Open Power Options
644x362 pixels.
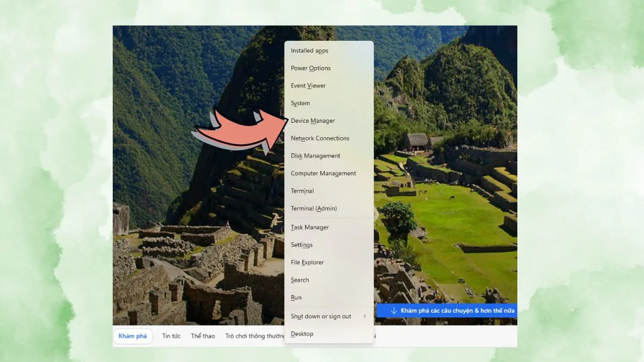coord(310,68)
